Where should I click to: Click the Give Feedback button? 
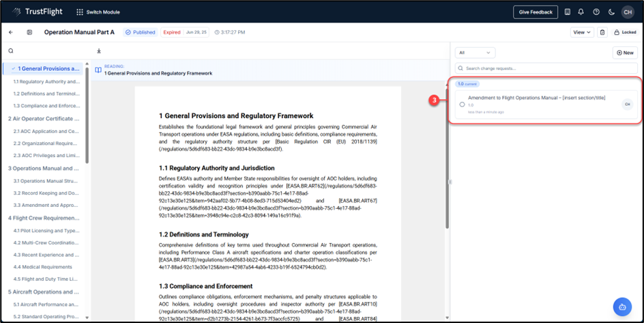pyautogui.click(x=535, y=12)
